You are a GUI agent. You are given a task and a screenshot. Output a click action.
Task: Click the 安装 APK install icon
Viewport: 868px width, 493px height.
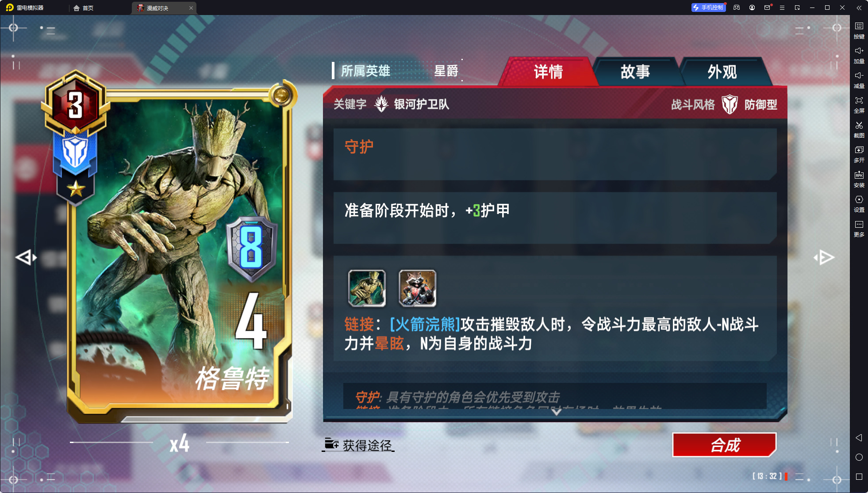tap(859, 179)
